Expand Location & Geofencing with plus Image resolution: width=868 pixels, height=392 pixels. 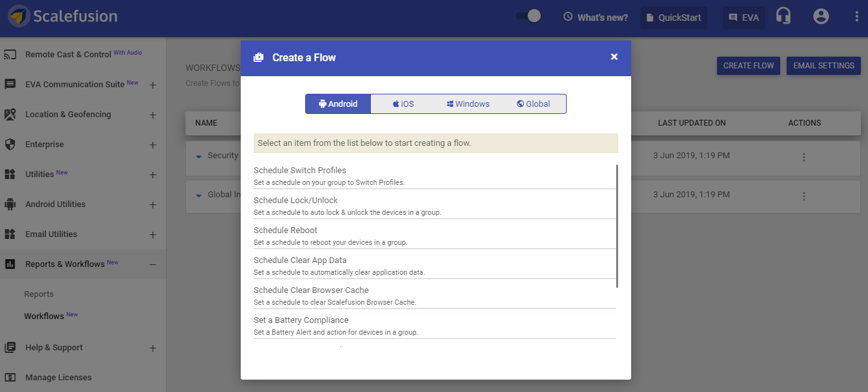tap(153, 115)
